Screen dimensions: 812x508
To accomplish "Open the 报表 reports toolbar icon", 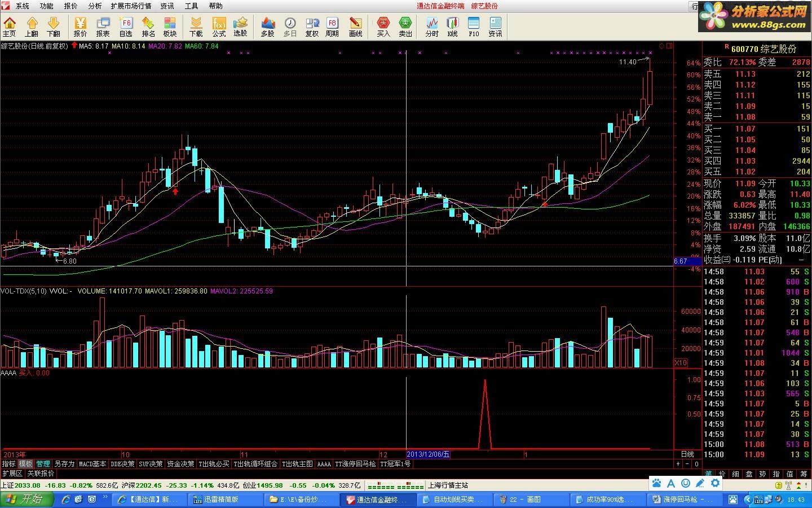I will (x=103, y=27).
